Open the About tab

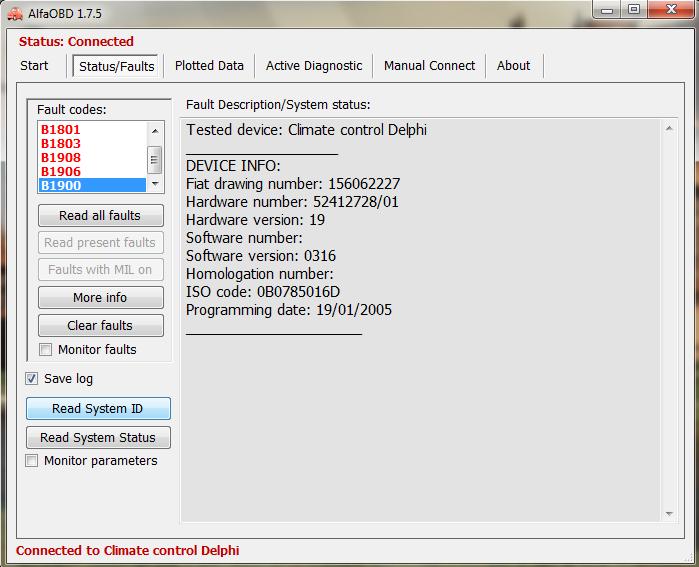click(x=514, y=66)
